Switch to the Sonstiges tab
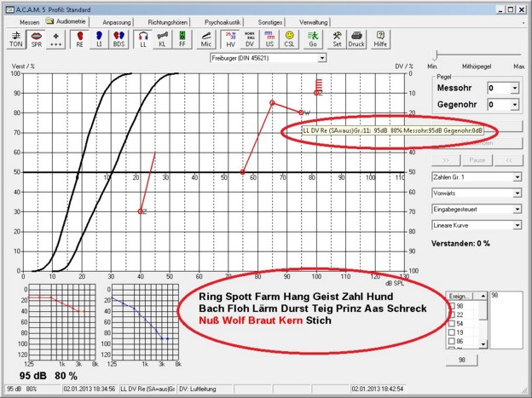This screenshot has width=532, height=398. point(270,22)
